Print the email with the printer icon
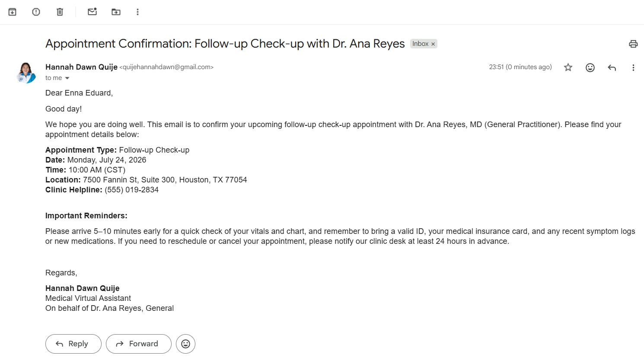 tap(633, 44)
